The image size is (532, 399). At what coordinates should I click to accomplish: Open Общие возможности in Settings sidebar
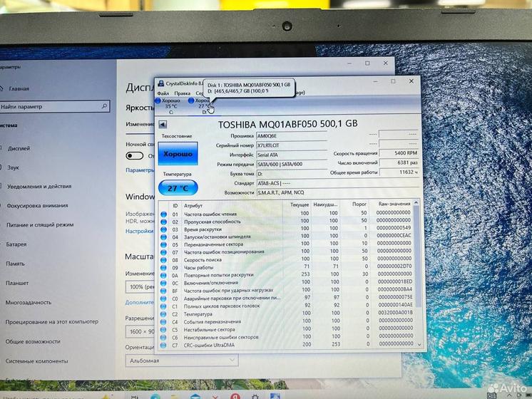pos(33,342)
